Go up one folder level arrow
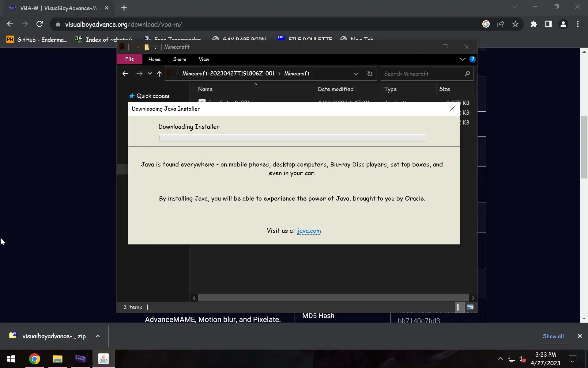Image resolution: width=588 pixels, height=368 pixels. 159,74
